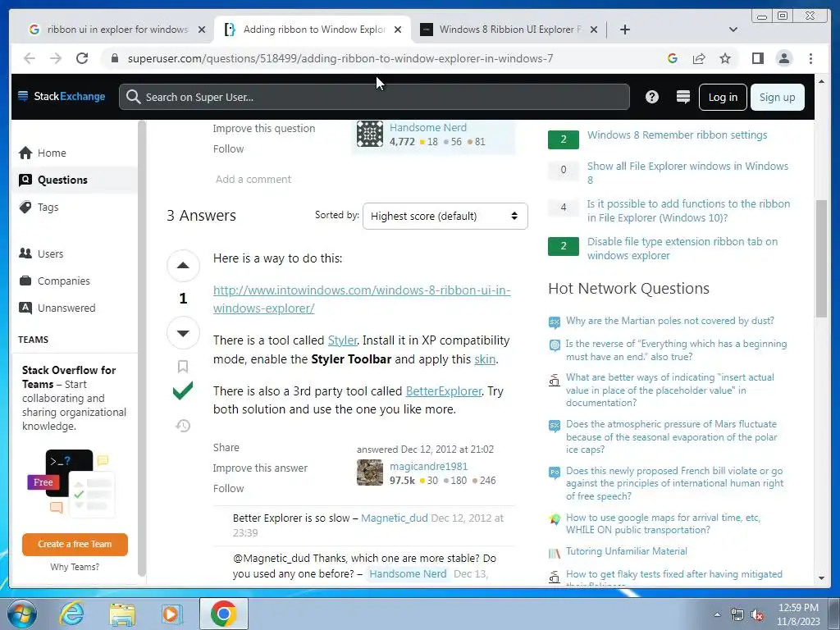Open Questions in the left sidebar

coord(62,180)
